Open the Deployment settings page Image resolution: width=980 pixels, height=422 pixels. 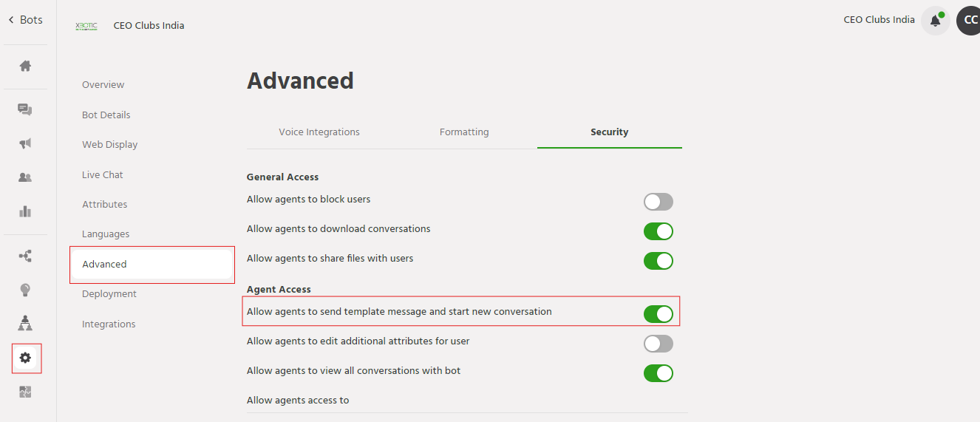point(109,294)
